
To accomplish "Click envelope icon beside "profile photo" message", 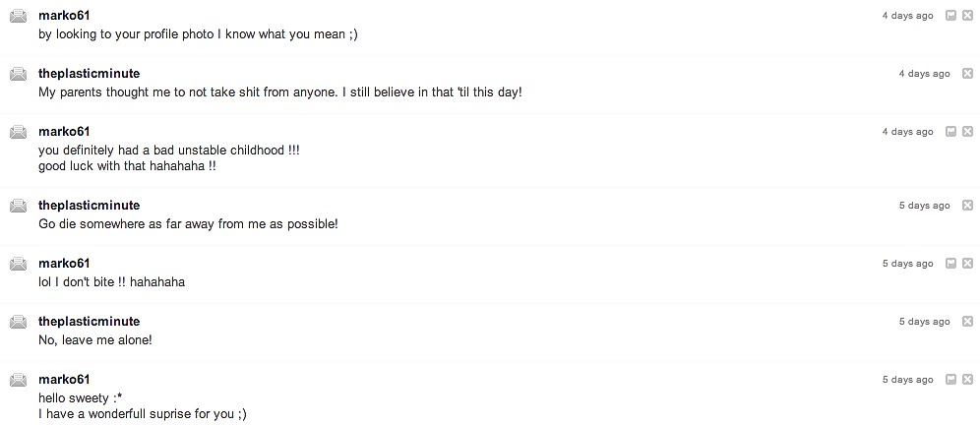I will pyautogui.click(x=18, y=16).
